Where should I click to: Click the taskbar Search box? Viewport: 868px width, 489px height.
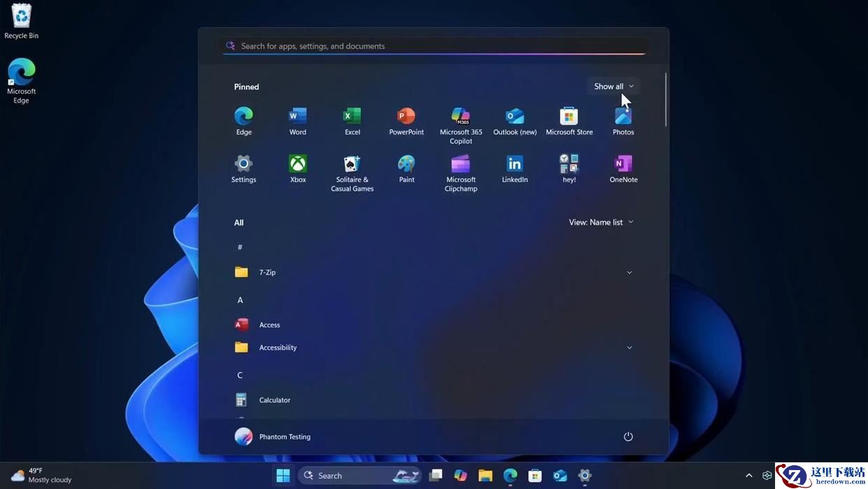360,476
